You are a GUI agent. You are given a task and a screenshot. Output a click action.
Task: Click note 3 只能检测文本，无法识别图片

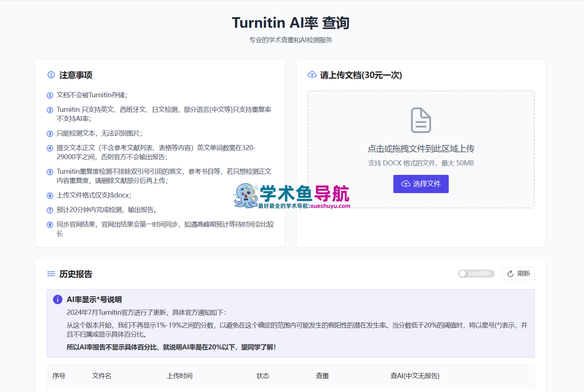tap(100, 133)
